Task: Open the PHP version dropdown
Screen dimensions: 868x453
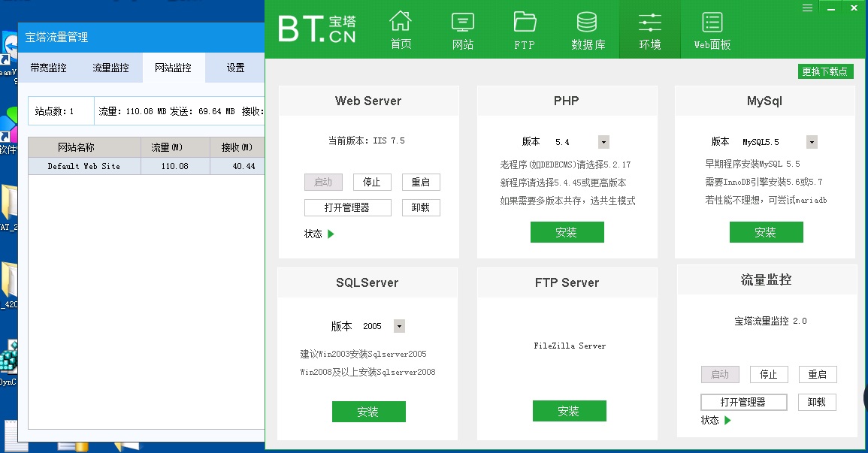Action: pos(603,142)
